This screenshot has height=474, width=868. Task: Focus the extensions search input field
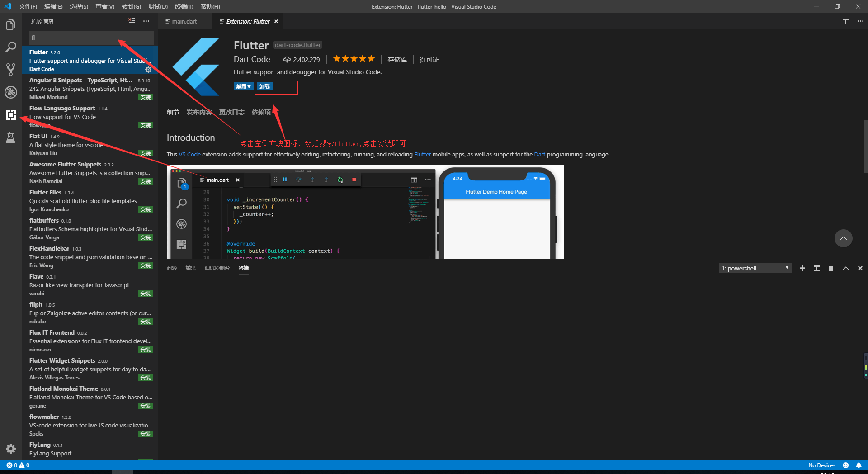[x=91, y=38]
